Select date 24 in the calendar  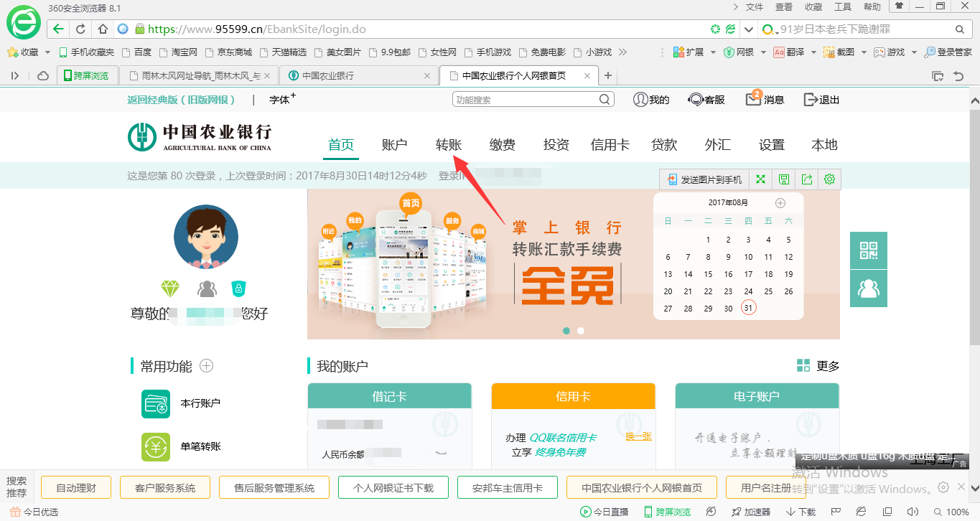pos(748,291)
